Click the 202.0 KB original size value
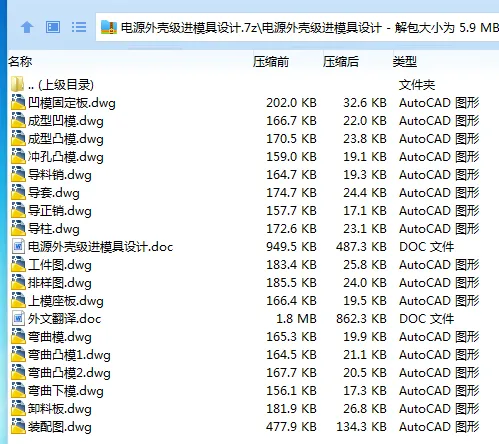Screen dimensions: 499x444 pyautogui.click(x=291, y=103)
